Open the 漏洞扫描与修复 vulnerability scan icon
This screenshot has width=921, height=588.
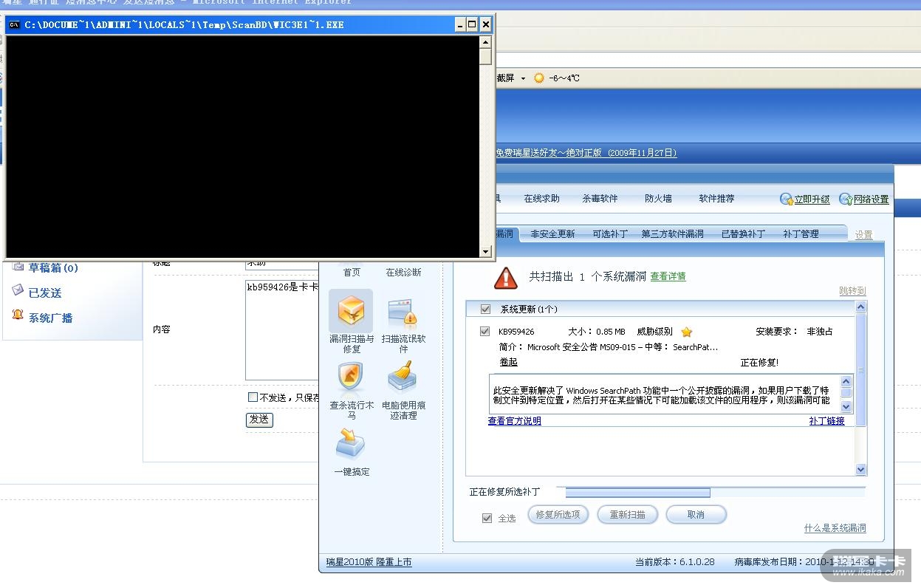(x=351, y=311)
